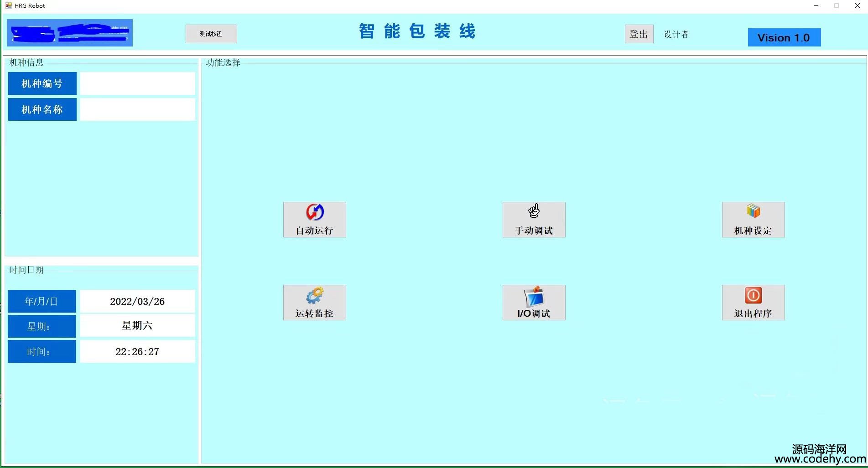This screenshot has width=868, height=468.
Task: Focus the 机种名称 input field
Action: (137, 109)
